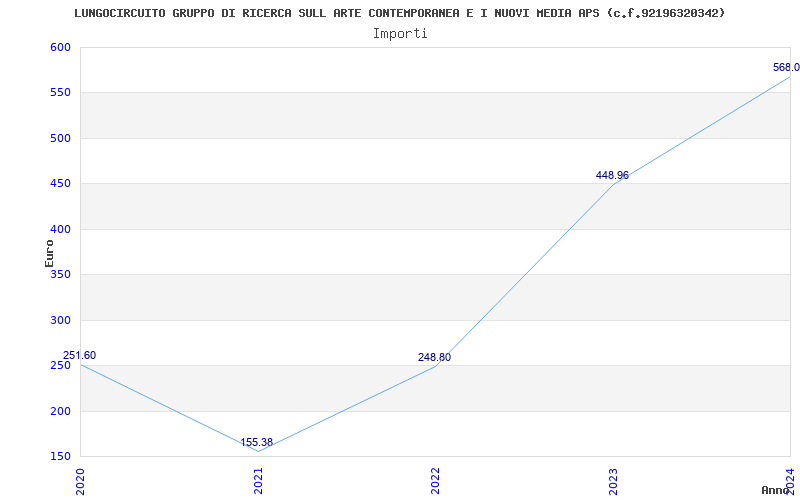Select the 2021 x-axis label
This screenshot has height=500, width=800.
pos(258,481)
